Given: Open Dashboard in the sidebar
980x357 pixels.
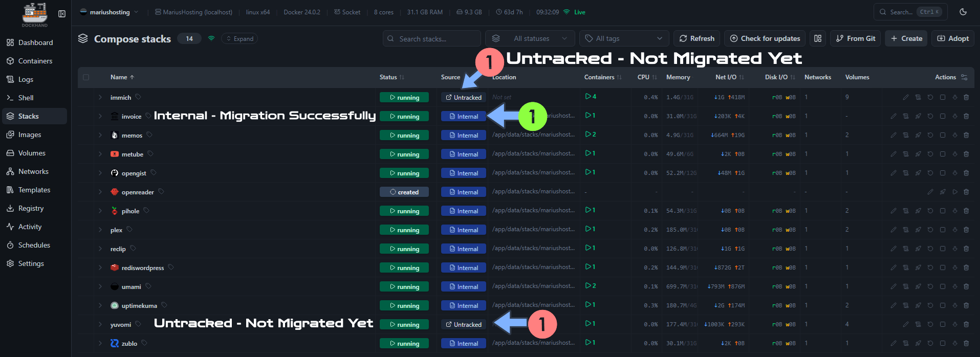Looking at the screenshot, I should click(34, 42).
